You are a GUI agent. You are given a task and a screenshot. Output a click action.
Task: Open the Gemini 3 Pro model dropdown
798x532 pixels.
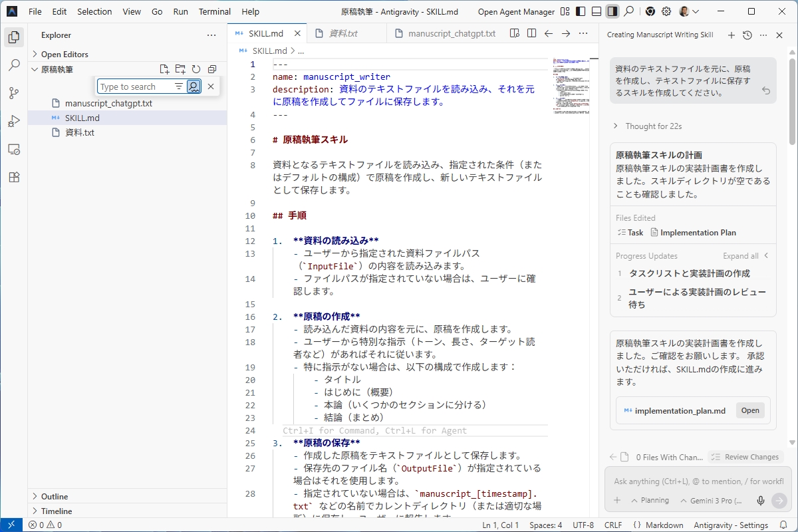(714, 500)
